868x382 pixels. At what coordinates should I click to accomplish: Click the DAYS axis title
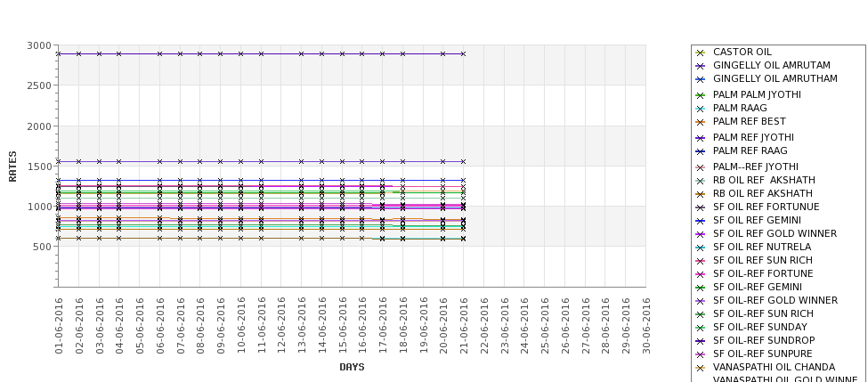[352, 367]
